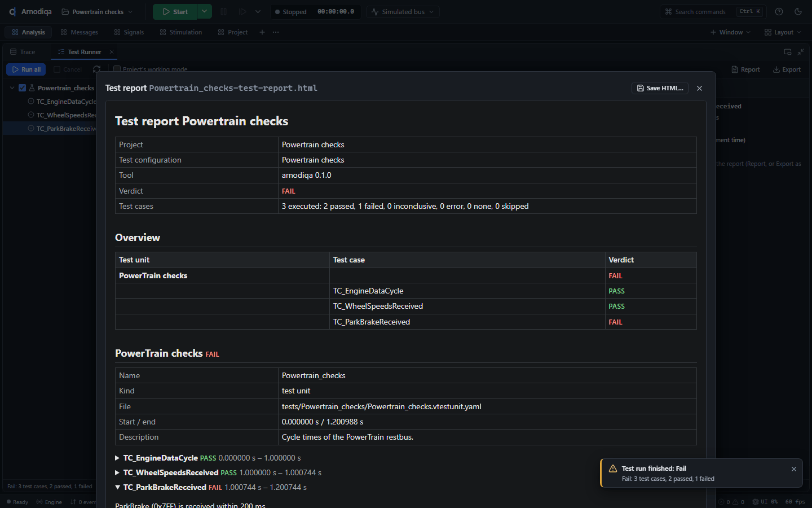The height and width of the screenshot is (508, 812).
Task: Switch to the Signals tab
Action: pyautogui.click(x=129, y=32)
